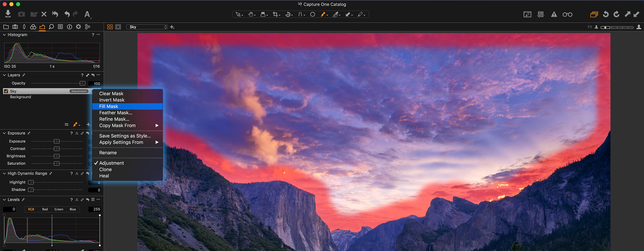Select Feather Mask in the menu

click(x=116, y=113)
